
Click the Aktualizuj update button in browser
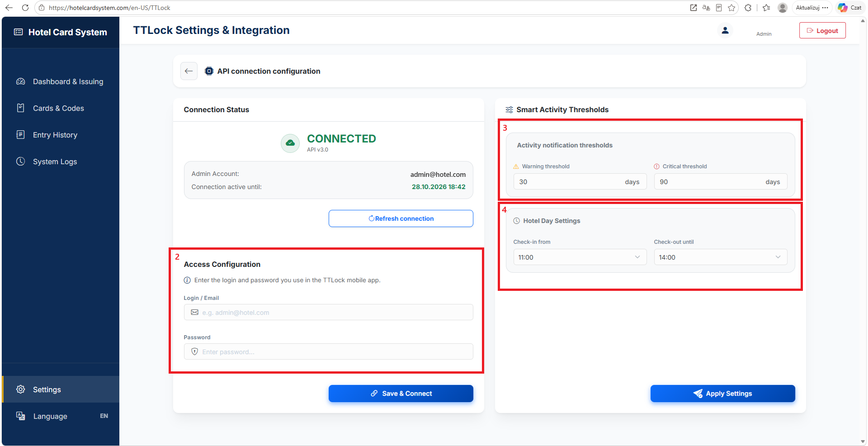coord(812,8)
